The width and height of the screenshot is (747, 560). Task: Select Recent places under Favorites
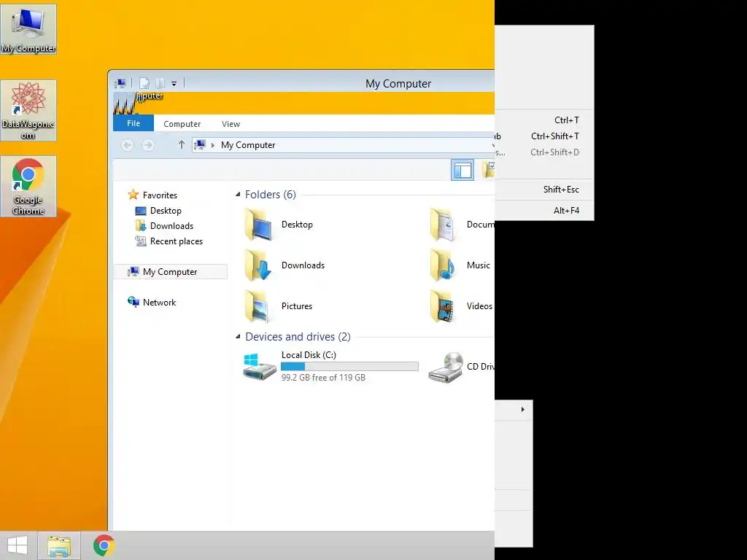(x=177, y=241)
